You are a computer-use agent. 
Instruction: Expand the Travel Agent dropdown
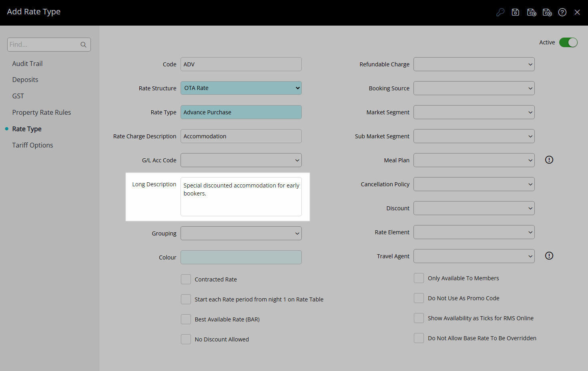(x=474, y=256)
